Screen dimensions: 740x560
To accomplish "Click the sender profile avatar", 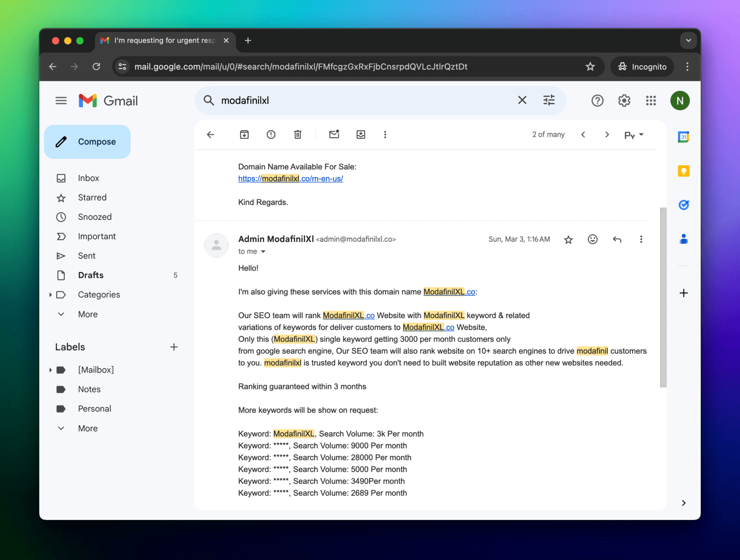I will pos(216,245).
